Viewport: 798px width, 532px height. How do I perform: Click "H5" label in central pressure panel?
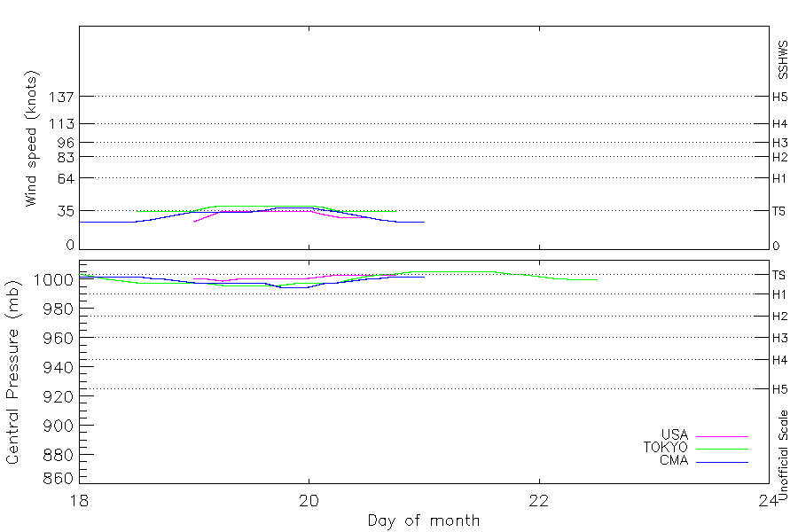pyautogui.click(x=779, y=389)
